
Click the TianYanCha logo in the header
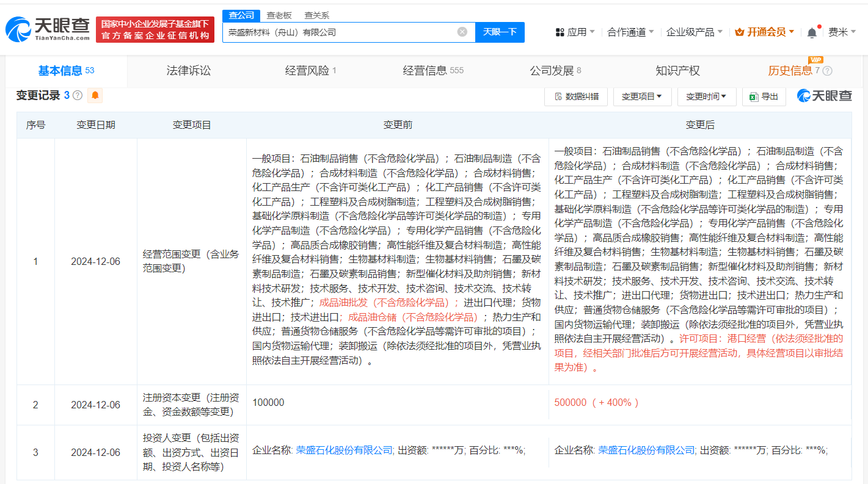point(48,29)
